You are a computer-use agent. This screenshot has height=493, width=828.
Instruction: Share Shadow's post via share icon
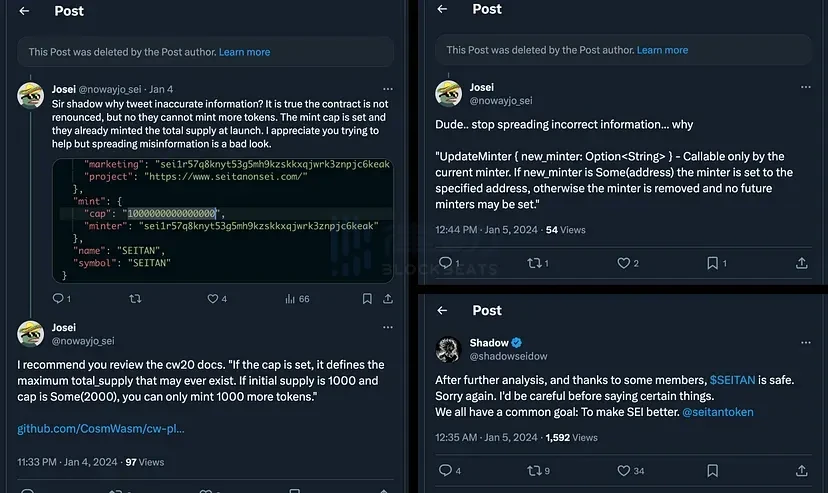801,471
